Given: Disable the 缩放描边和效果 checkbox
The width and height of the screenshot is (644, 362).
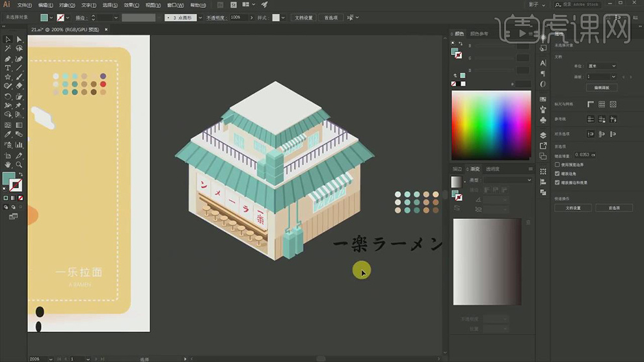Looking at the screenshot, I should [557, 183].
